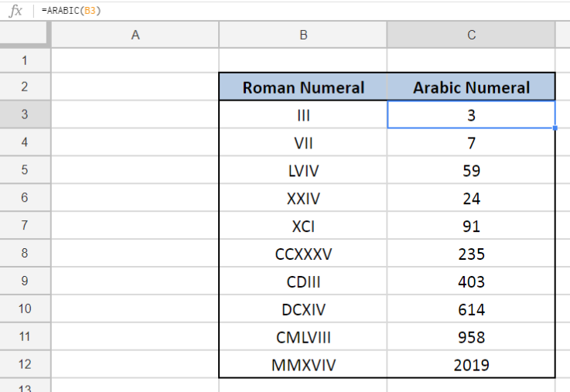Click the cell containing CCXXXV

303,254
